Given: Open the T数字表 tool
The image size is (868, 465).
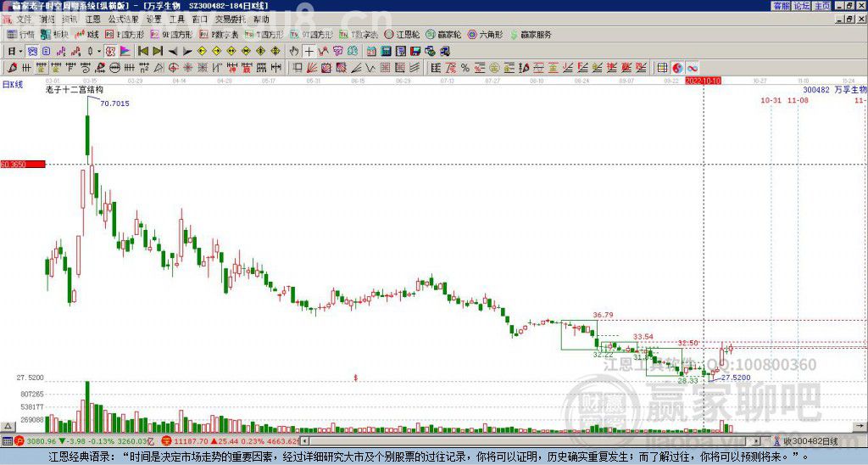Looking at the screenshot, I should click(x=359, y=34).
